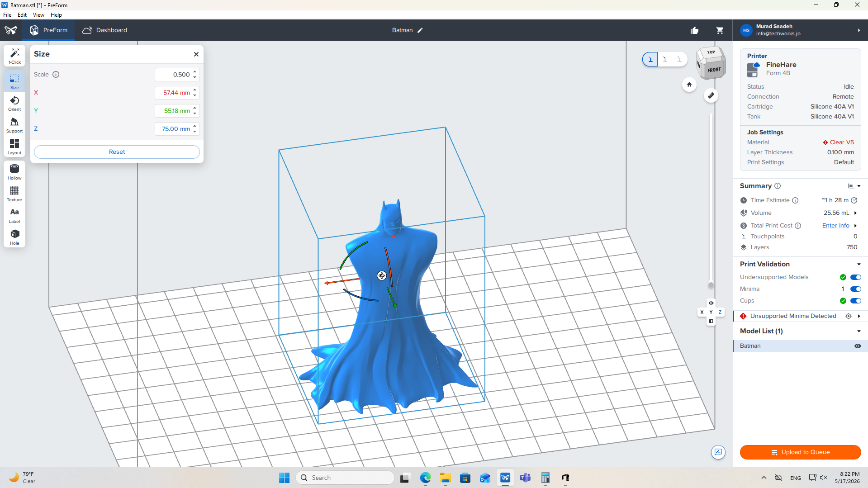Activate the ruler measure tool
868x488 pixels.
[x=711, y=95]
